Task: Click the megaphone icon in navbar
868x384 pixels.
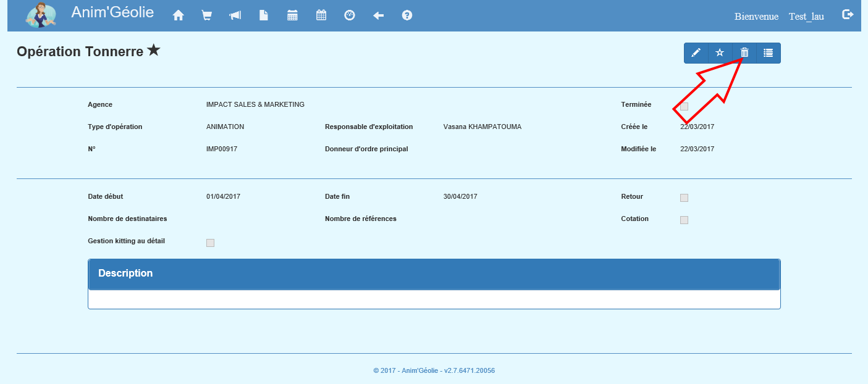Action: (x=235, y=16)
